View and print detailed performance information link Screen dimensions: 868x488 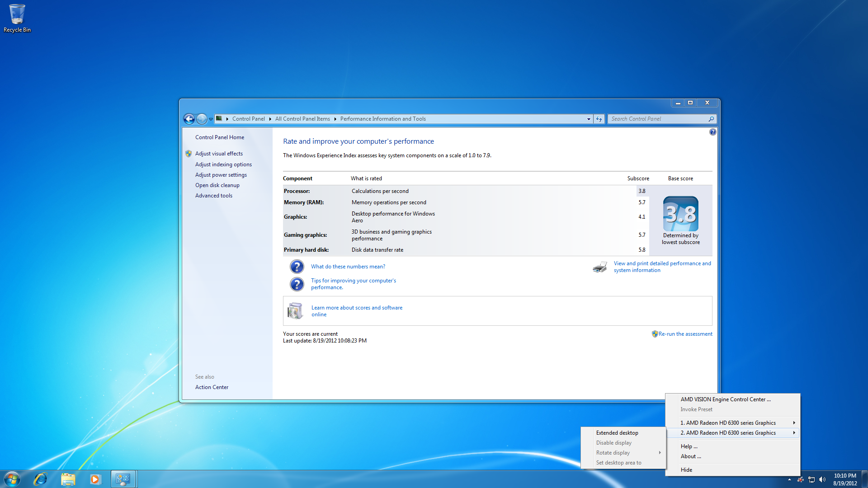point(662,267)
